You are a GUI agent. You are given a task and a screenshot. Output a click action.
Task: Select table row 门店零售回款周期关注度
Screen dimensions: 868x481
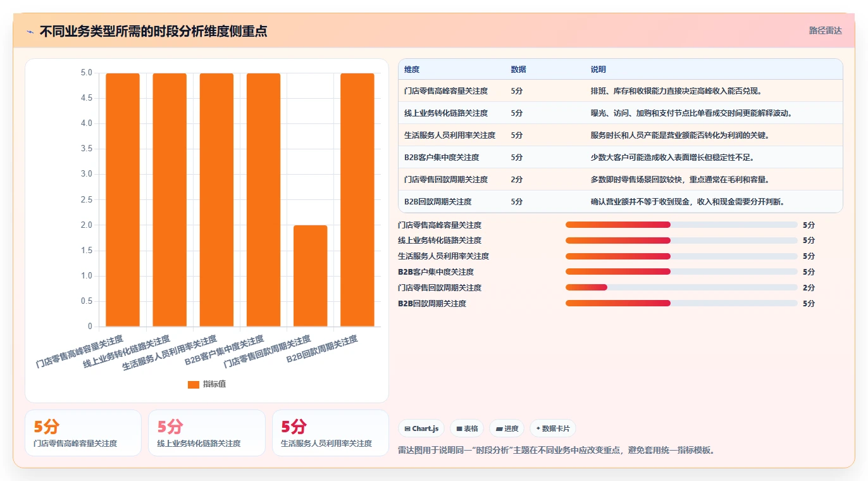pos(620,180)
